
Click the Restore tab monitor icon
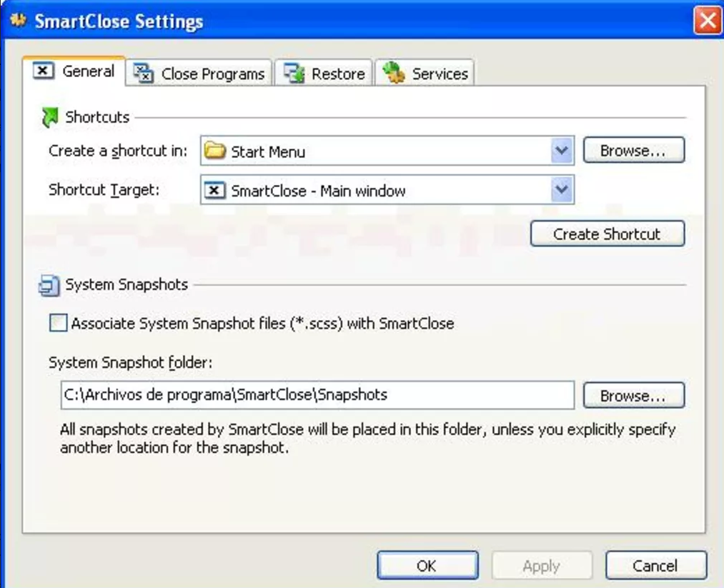point(294,74)
